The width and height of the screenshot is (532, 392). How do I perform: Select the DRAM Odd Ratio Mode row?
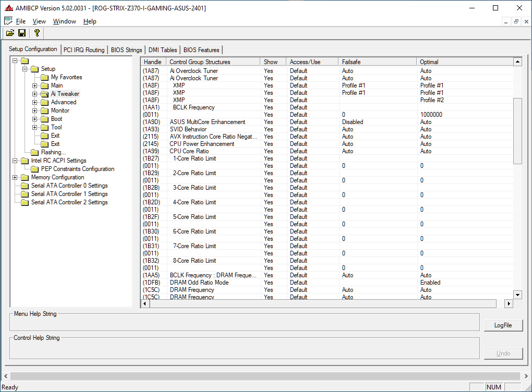(327, 283)
